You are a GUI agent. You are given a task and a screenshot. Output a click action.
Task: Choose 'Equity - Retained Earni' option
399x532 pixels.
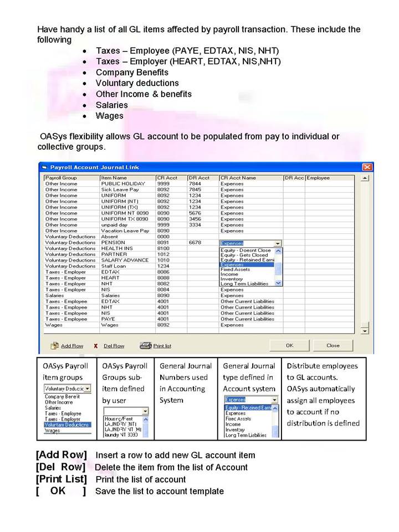pos(247,259)
